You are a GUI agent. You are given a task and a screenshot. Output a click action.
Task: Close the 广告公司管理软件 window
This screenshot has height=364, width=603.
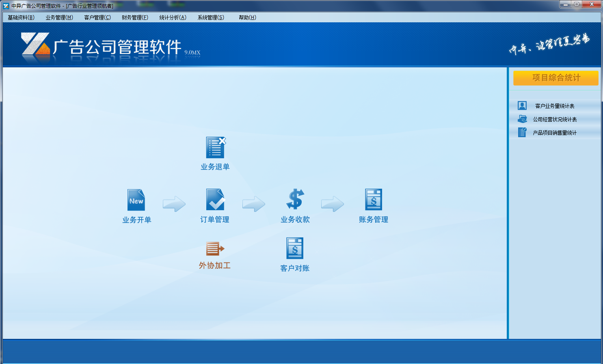tap(592, 4)
